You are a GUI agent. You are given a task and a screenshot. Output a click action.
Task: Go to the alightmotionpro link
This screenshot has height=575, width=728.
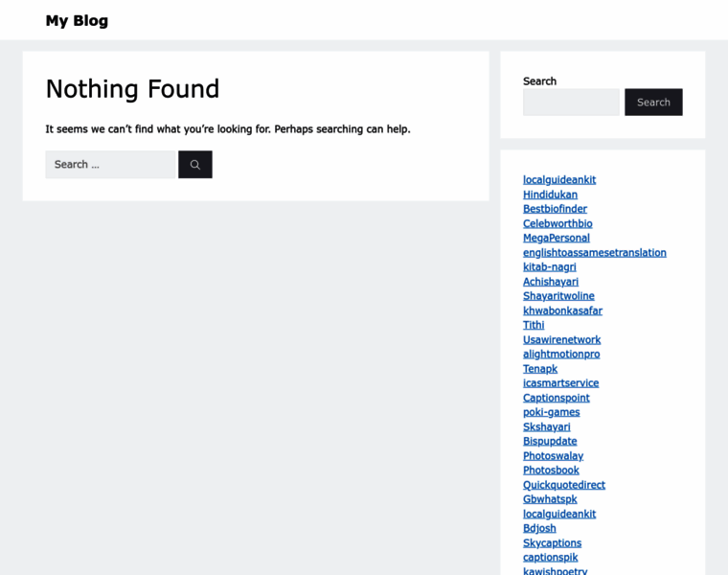(561, 355)
